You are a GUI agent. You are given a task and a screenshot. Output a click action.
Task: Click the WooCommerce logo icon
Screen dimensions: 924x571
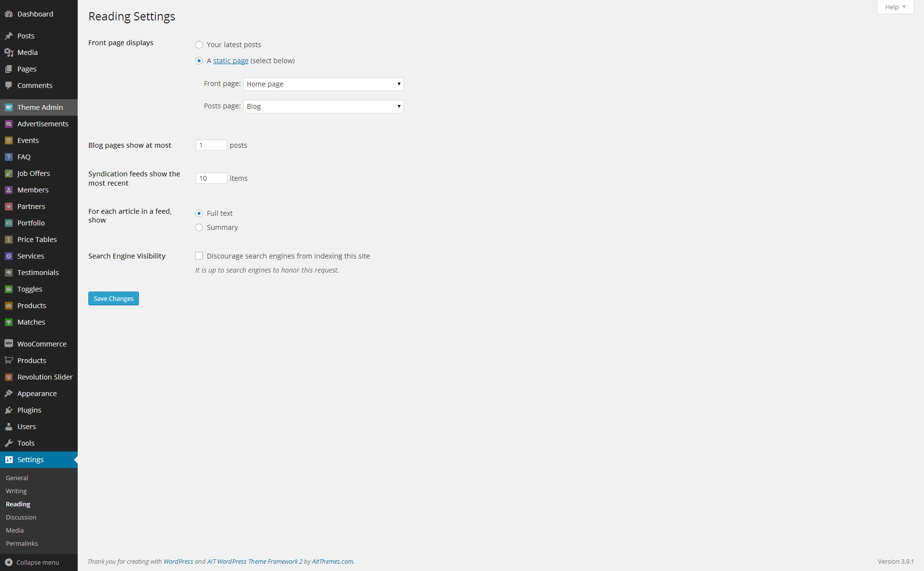click(x=9, y=344)
